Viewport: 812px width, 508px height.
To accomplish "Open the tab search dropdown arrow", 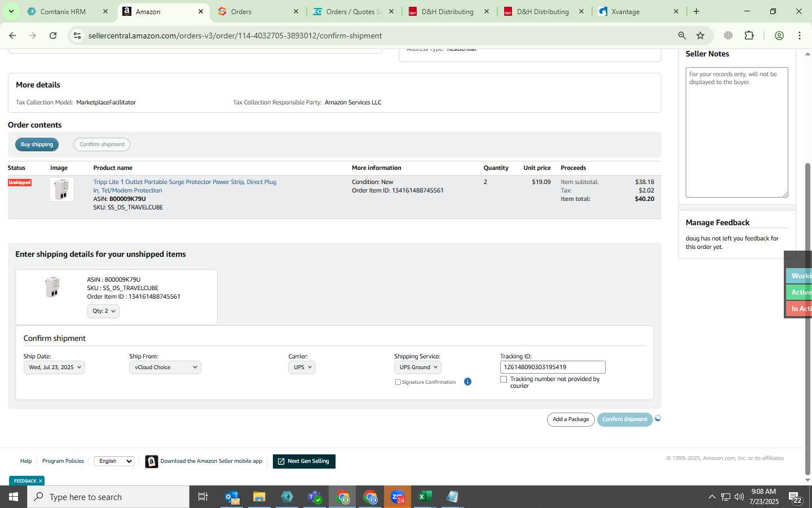I will (x=11, y=11).
